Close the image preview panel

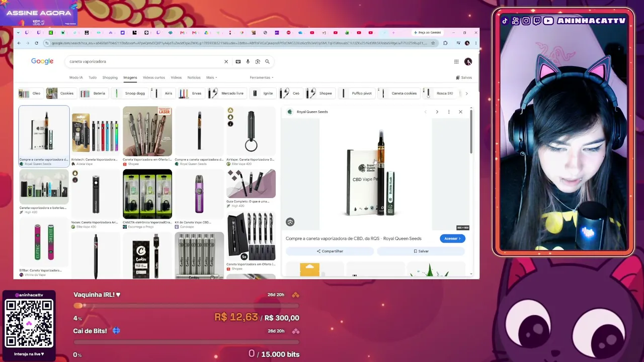[x=460, y=112]
